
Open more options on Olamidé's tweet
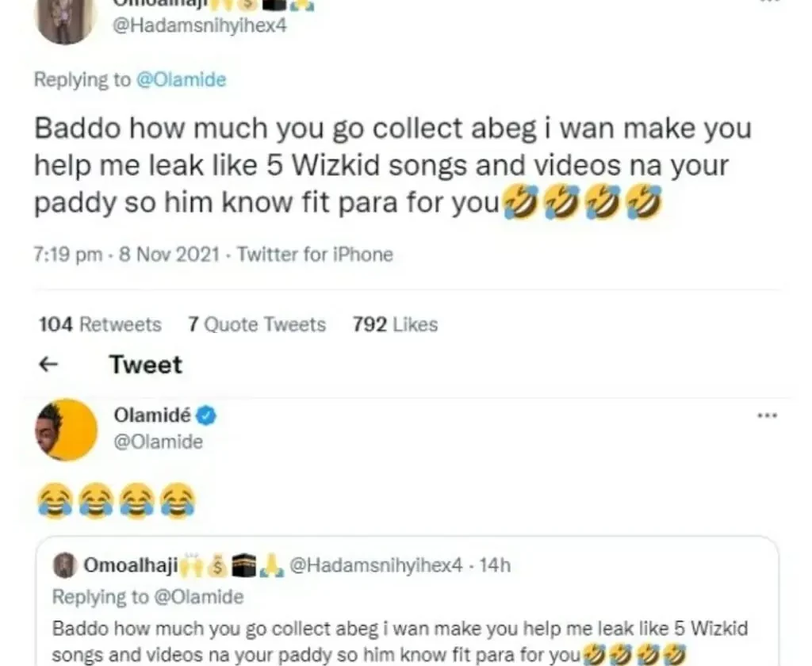click(x=767, y=416)
